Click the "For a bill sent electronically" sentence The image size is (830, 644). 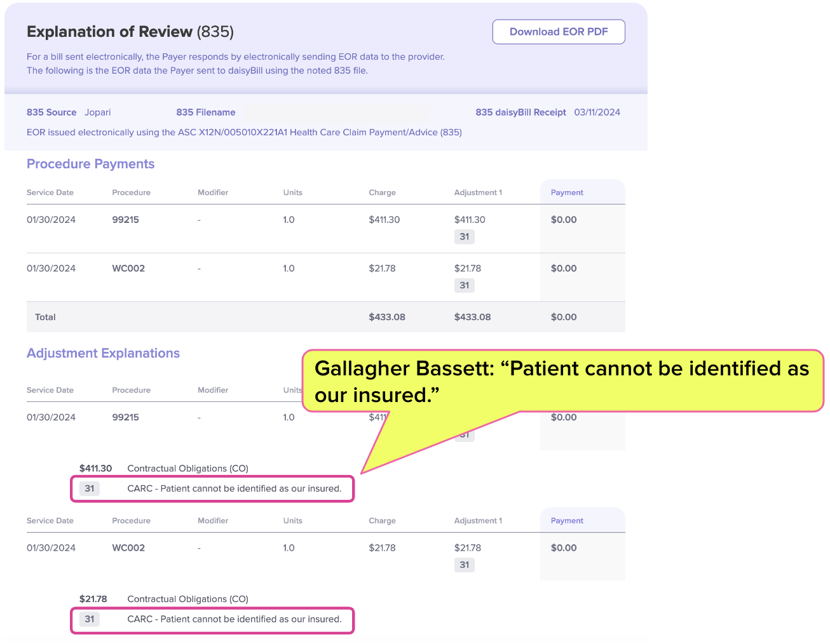click(236, 57)
